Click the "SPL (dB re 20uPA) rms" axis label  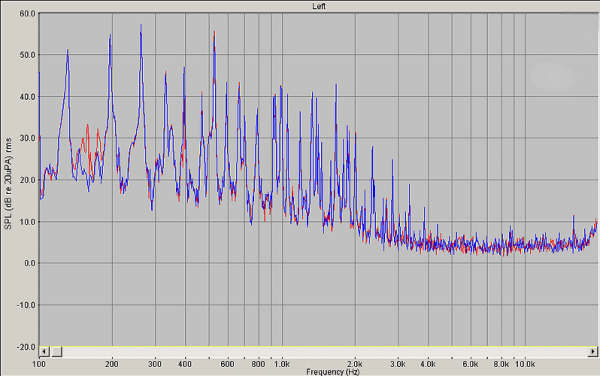click(8, 184)
